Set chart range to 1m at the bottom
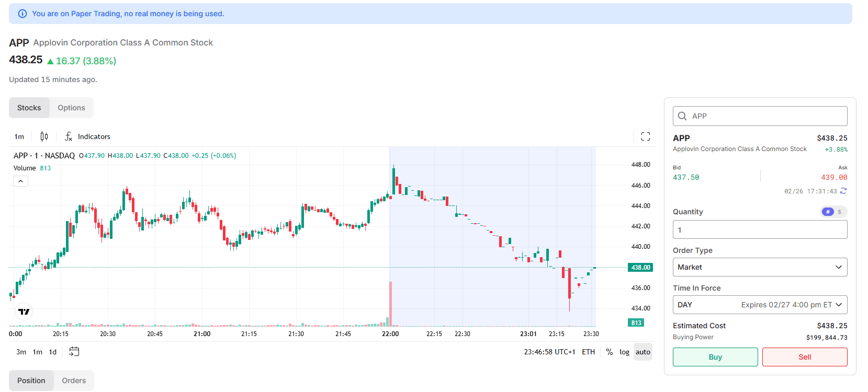The height and width of the screenshot is (392, 868). tap(38, 352)
